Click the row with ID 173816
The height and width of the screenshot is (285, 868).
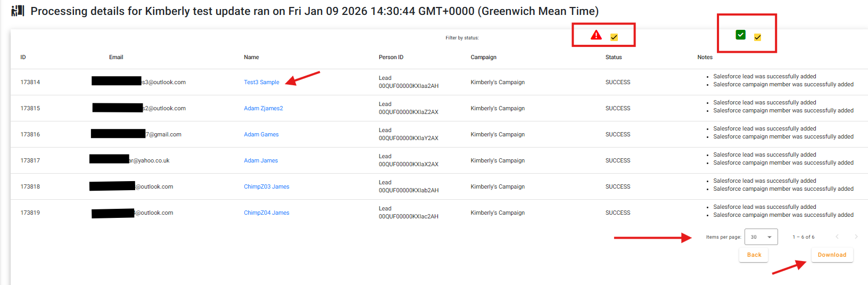(x=30, y=134)
